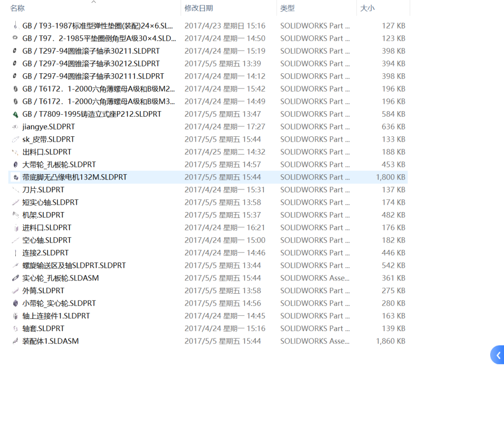Select the 外筒.SLDPRT file
This screenshot has width=504, height=432.
click(x=43, y=291)
